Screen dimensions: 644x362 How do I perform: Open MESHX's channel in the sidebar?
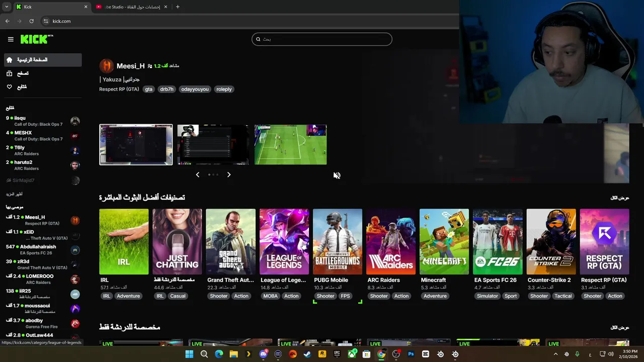43,136
